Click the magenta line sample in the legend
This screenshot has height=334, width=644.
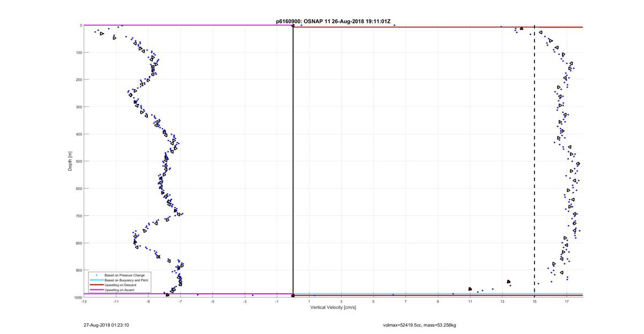coord(97,290)
